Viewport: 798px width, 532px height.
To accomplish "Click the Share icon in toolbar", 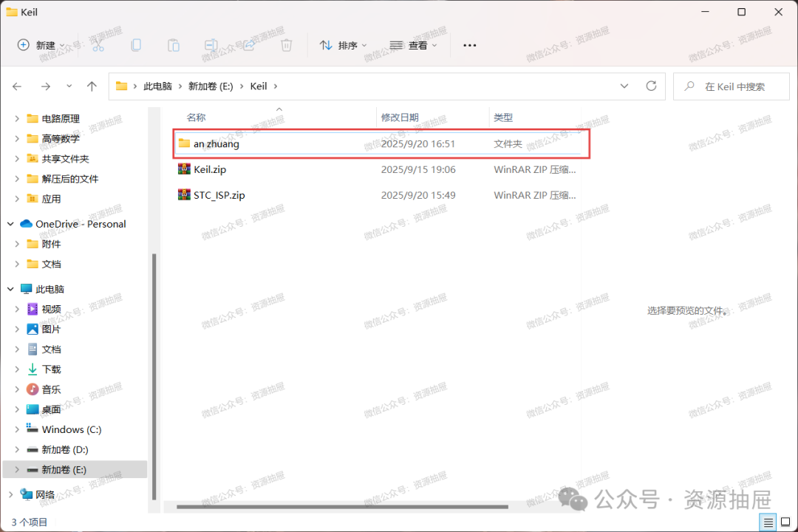I will point(249,45).
